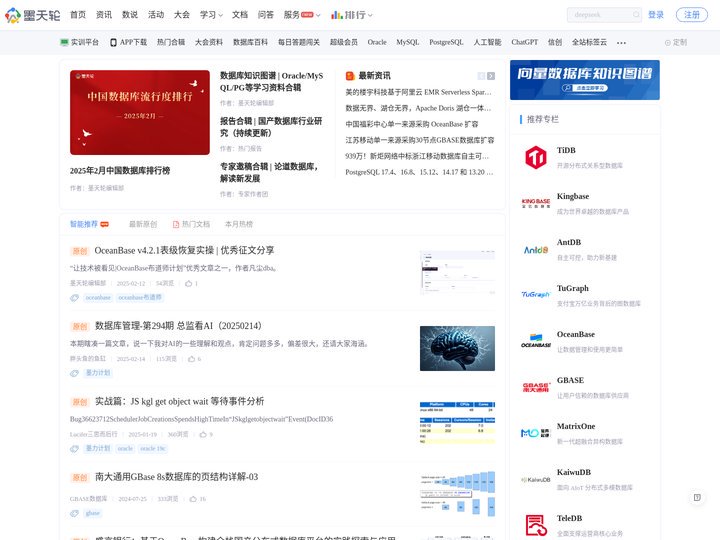Open TuGraph column logo

pyautogui.click(x=535, y=294)
